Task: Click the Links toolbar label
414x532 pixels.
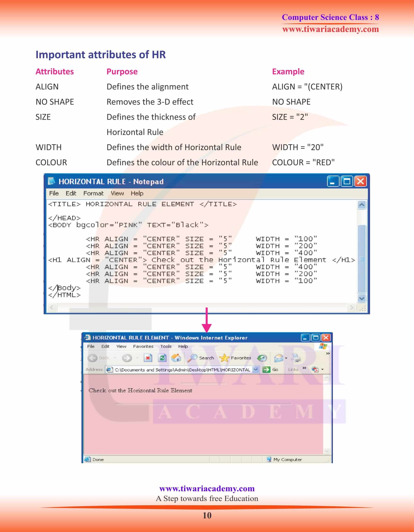Action: (293, 370)
